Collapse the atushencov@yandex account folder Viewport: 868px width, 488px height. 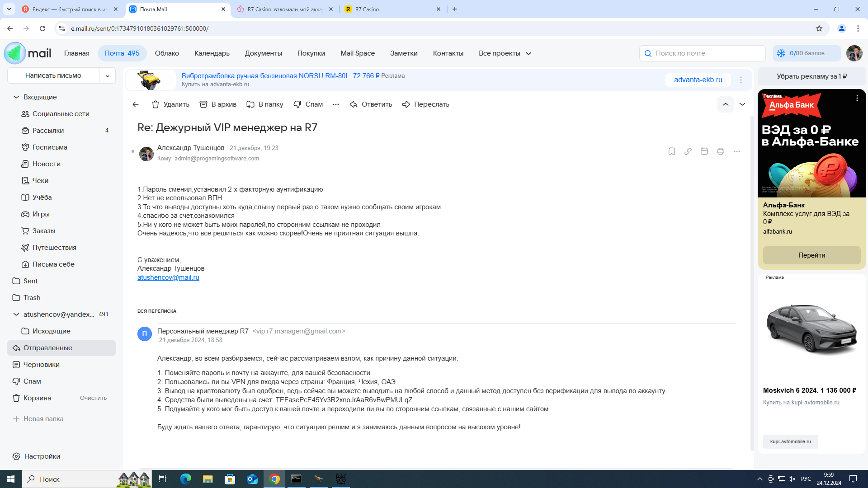(16, 314)
